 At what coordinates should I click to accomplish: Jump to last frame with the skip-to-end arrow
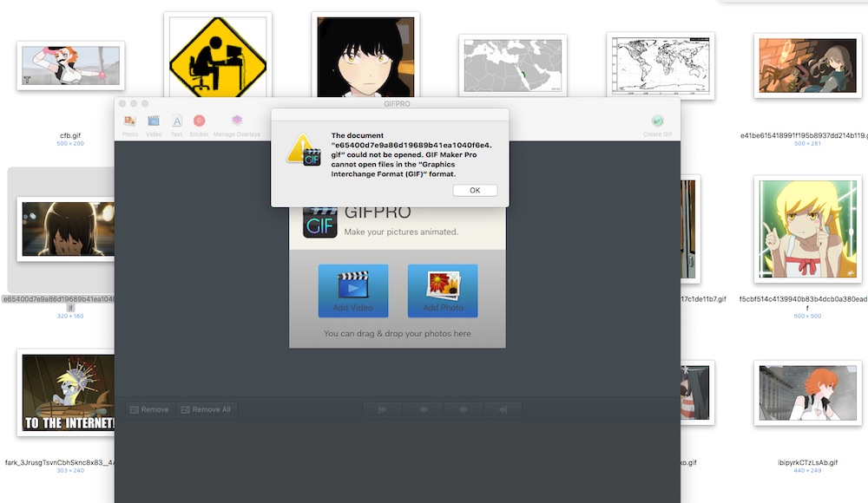click(x=503, y=409)
